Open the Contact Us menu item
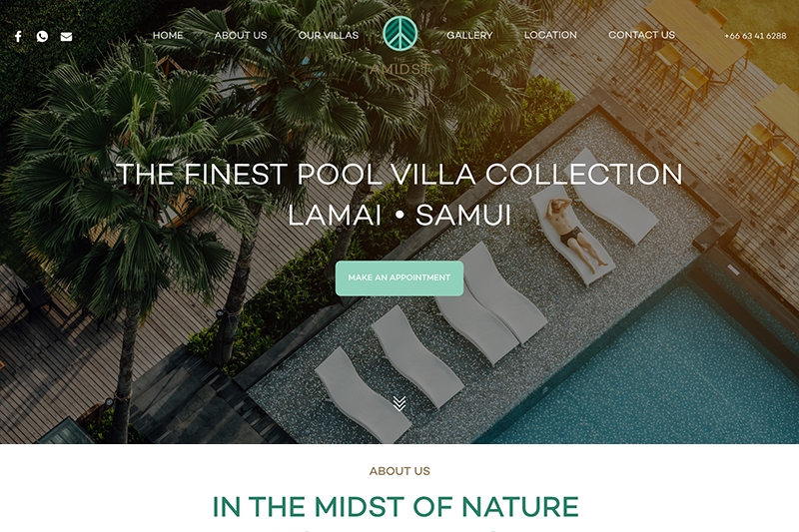Image resolution: width=799 pixels, height=532 pixels. [641, 35]
